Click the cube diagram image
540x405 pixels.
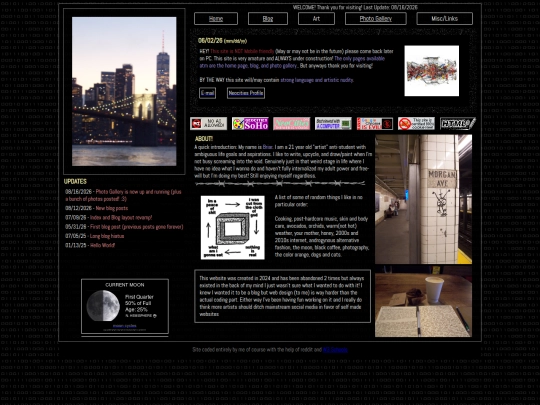point(233,228)
